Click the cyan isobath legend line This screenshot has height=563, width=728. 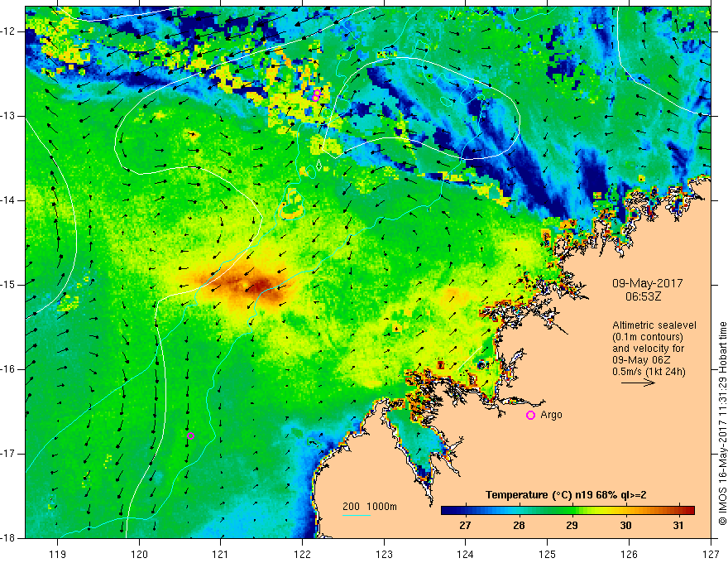point(357,515)
